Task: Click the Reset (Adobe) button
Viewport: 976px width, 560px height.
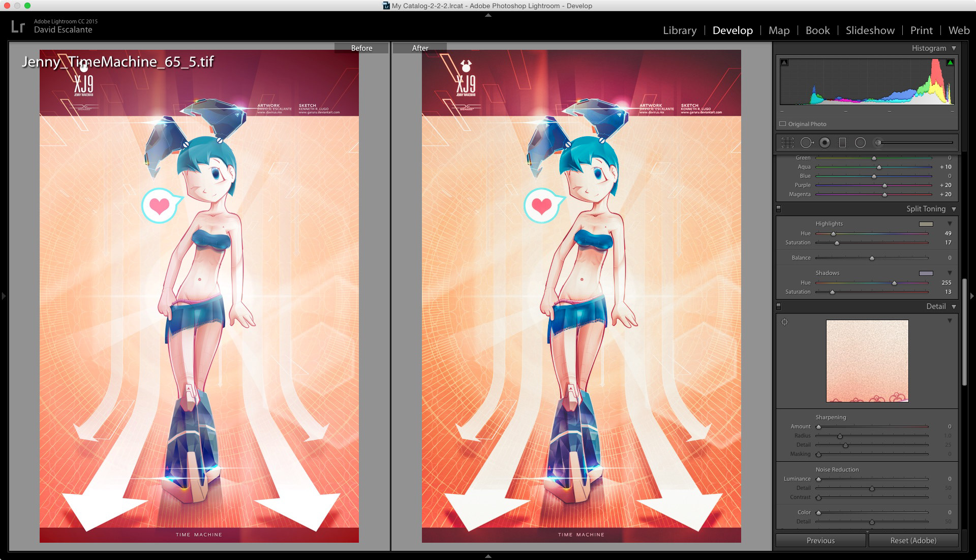Action: [x=913, y=541]
